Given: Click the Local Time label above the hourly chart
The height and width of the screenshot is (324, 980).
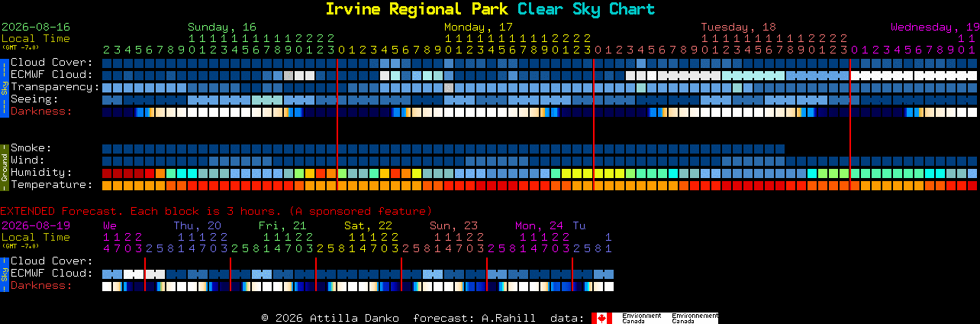Looking at the screenshot, I should click(36, 38).
